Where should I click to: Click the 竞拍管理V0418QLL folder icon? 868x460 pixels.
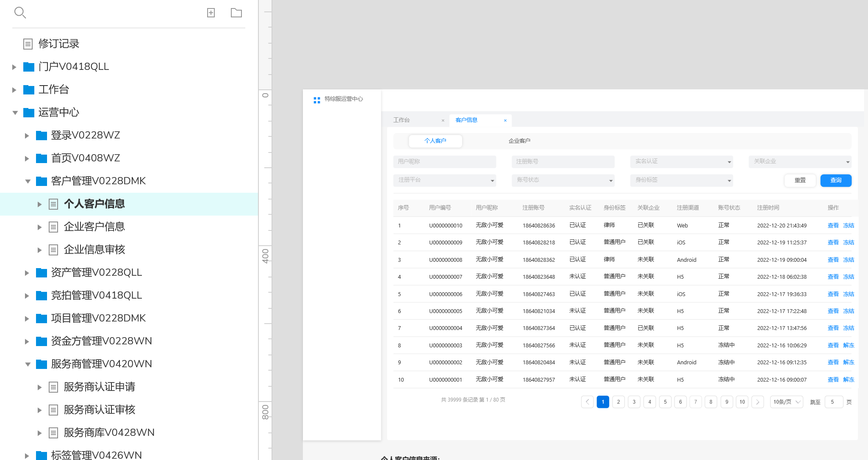pyautogui.click(x=42, y=295)
